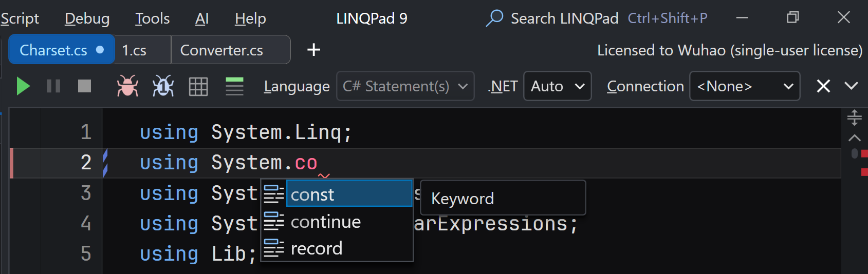The image size is (868, 274).
Task: Choose 'record' in the completion popup
Action: [x=317, y=249]
